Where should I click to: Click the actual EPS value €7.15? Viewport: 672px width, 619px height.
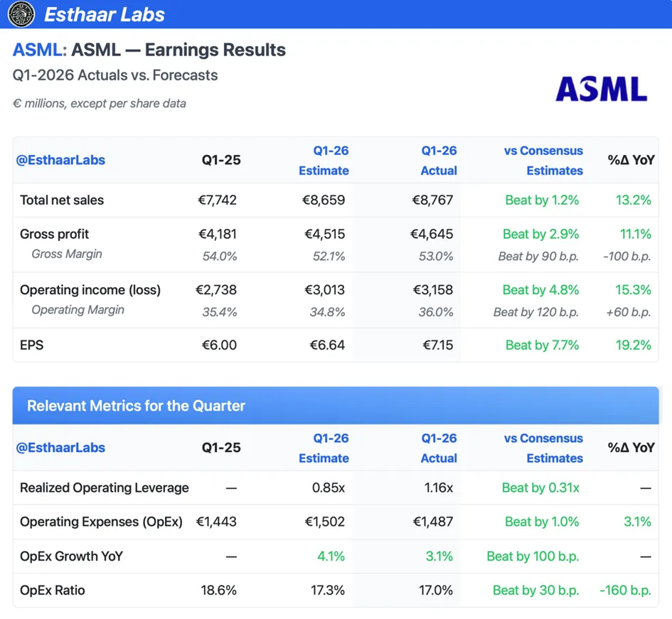438,345
